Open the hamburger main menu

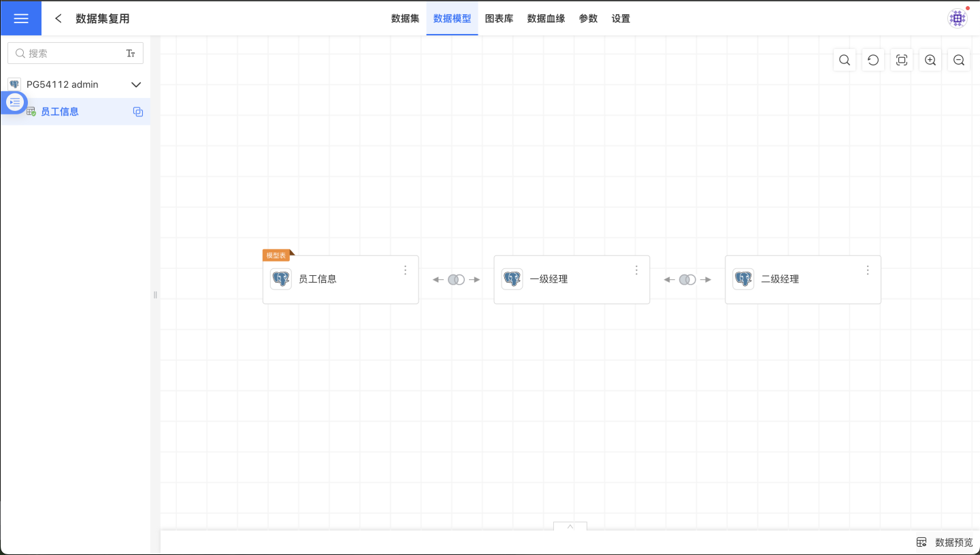coord(21,18)
